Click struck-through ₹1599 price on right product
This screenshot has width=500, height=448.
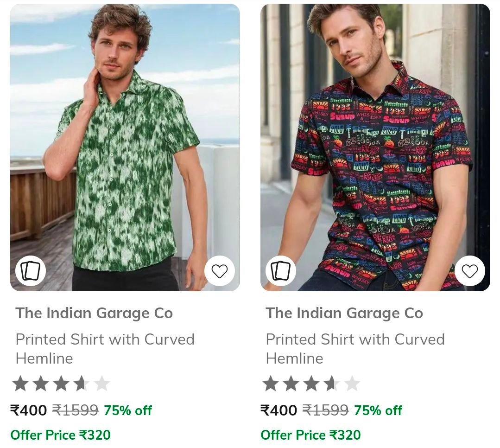[326, 410]
